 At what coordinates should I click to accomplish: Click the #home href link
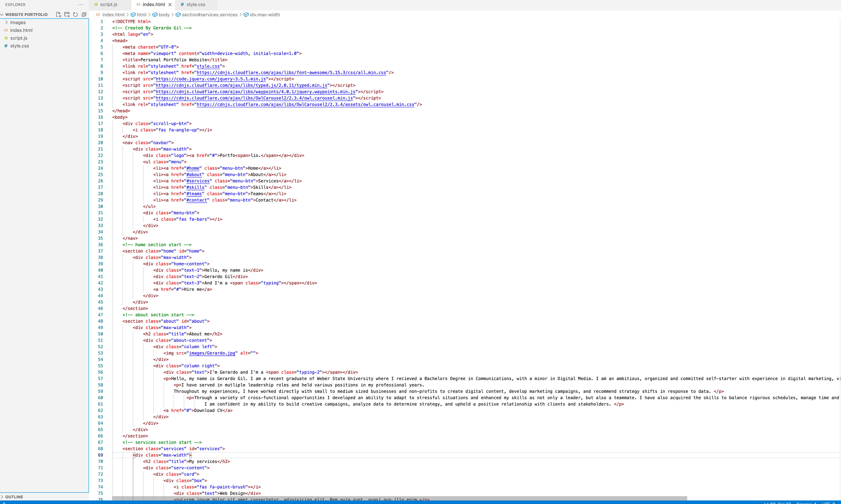pos(193,168)
